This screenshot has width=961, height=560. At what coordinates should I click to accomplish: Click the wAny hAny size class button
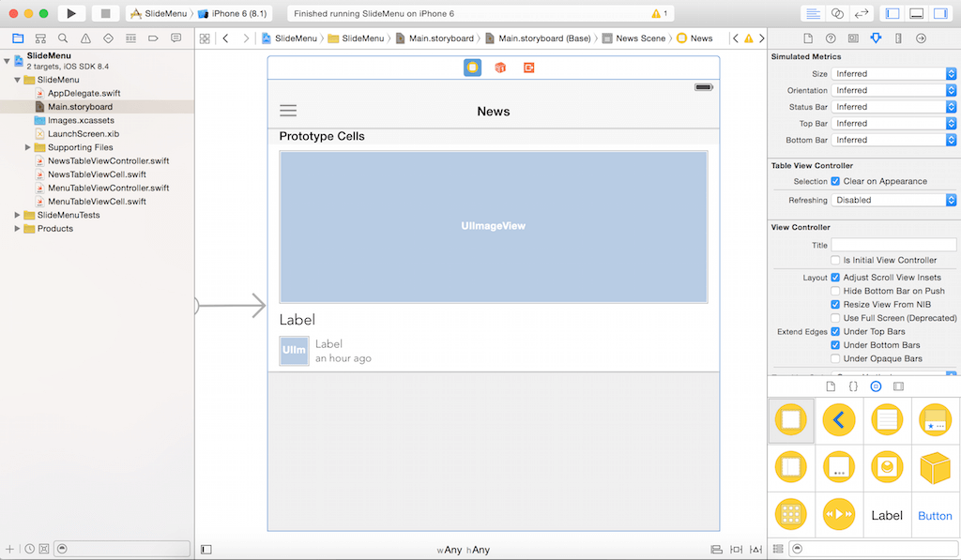463,550
